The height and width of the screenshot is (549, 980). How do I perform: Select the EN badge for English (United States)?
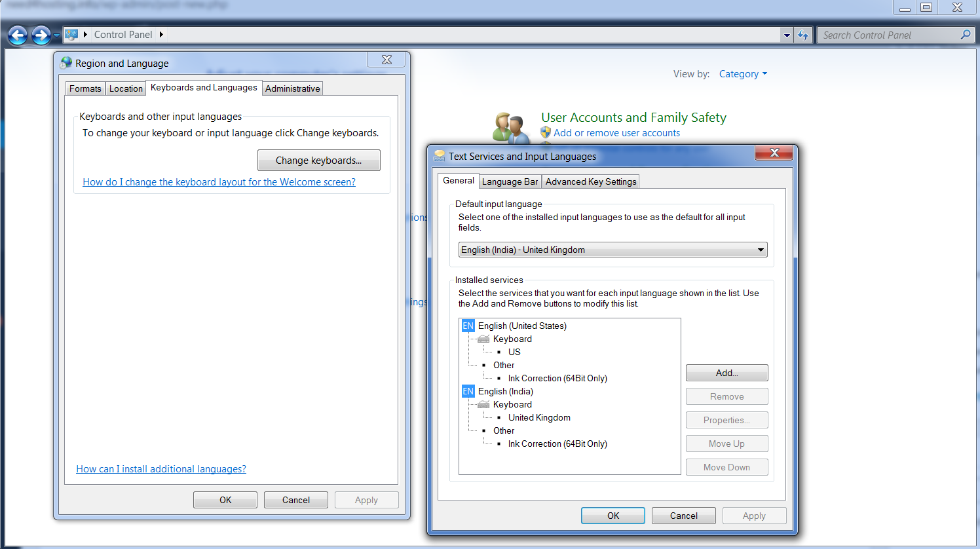pyautogui.click(x=468, y=326)
